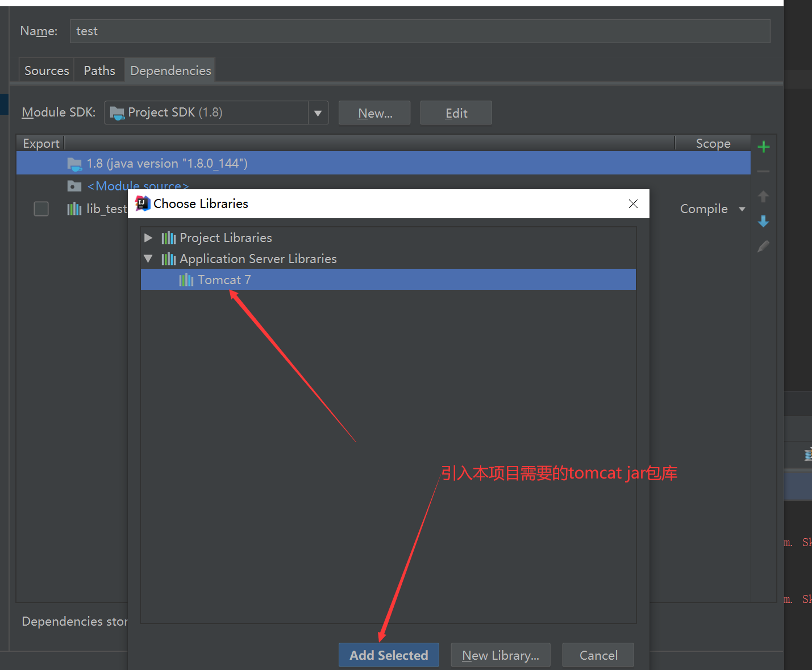Click the minus remove dependency icon
This screenshot has height=670, width=812.
pos(764,171)
